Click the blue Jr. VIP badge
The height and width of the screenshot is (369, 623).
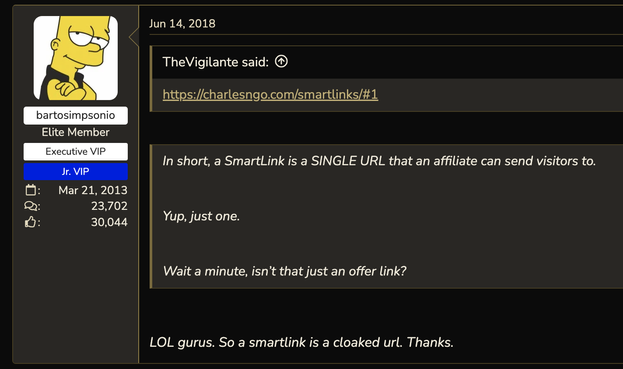pos(75,172)
